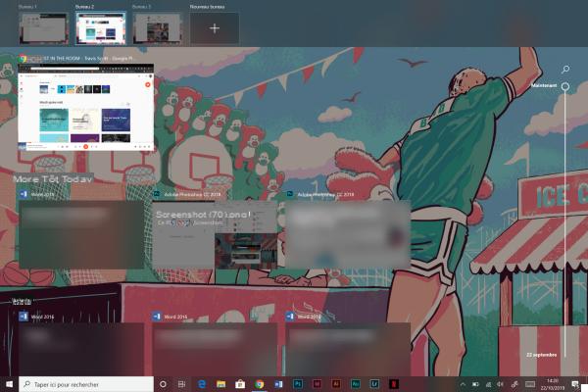The height and width of the screenshot is (392, 588).
Task: Click the Chrome icon beside the window title
Action: (23, 59)
